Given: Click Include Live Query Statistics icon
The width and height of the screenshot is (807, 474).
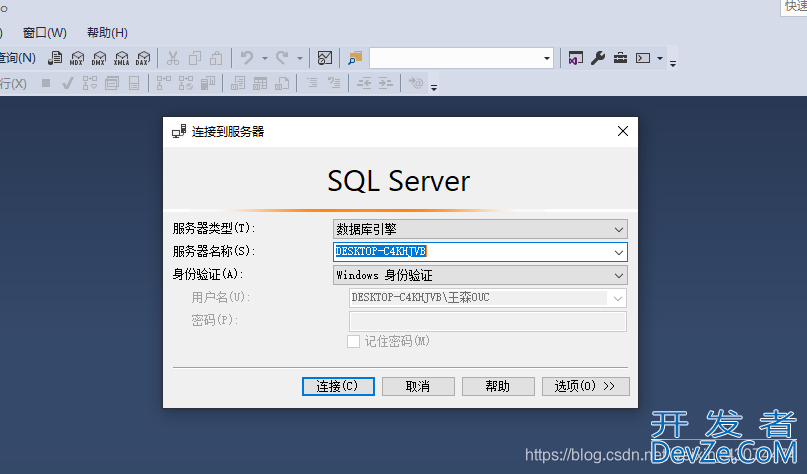Looking at the screenshot, I should coord(186,83).
